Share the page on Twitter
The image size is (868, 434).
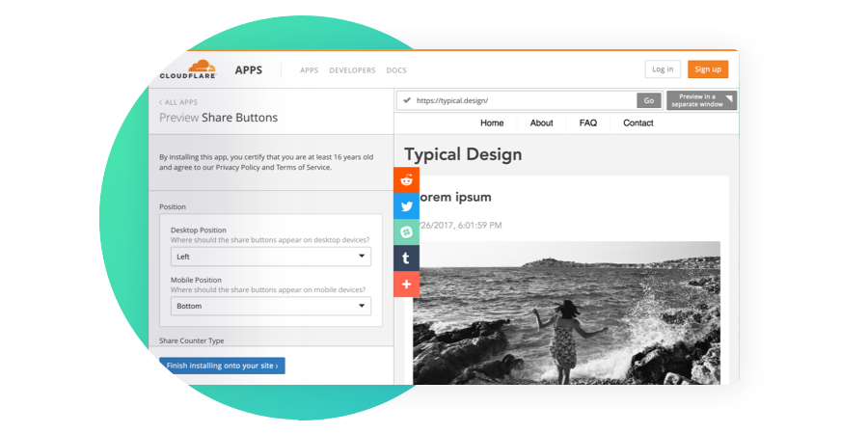tap(406, 206)
